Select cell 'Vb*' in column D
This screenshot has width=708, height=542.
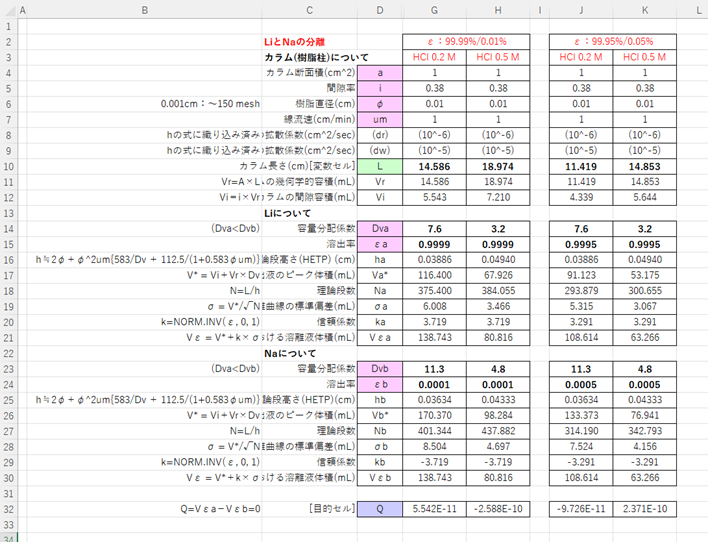point(380,416)
